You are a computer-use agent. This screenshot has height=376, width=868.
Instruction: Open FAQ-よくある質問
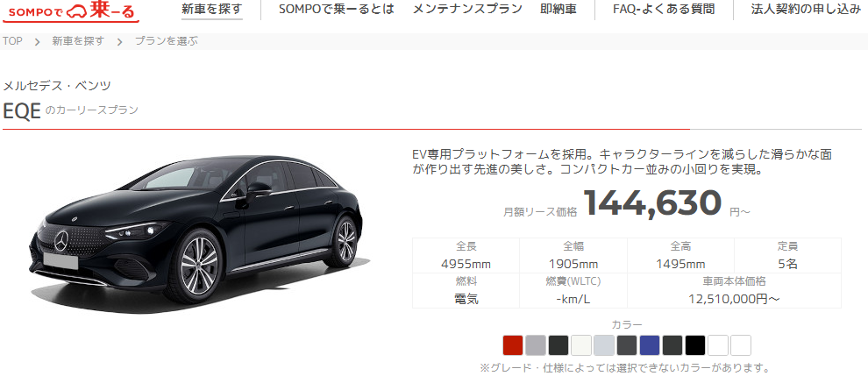click(x=664, y=9)
